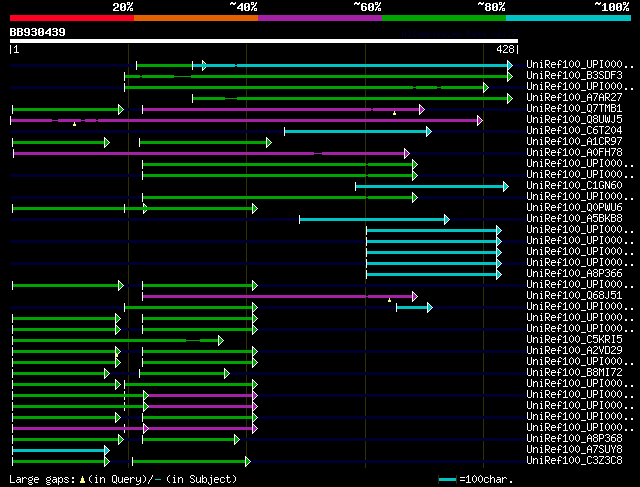The width and height of the screenshot is (640, 487).
Task: Click the cyan ~100% identity legend segment
Action: (x=569, y=18)
